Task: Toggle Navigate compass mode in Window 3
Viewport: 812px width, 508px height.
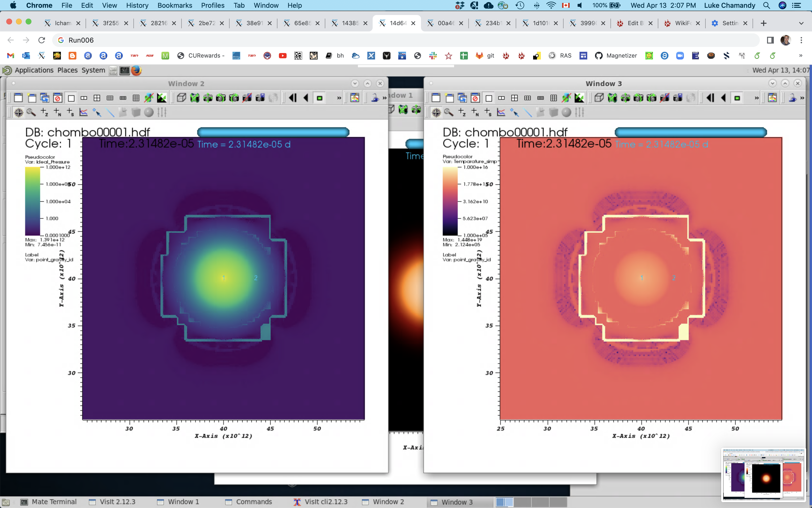Action: pos(436,112)
